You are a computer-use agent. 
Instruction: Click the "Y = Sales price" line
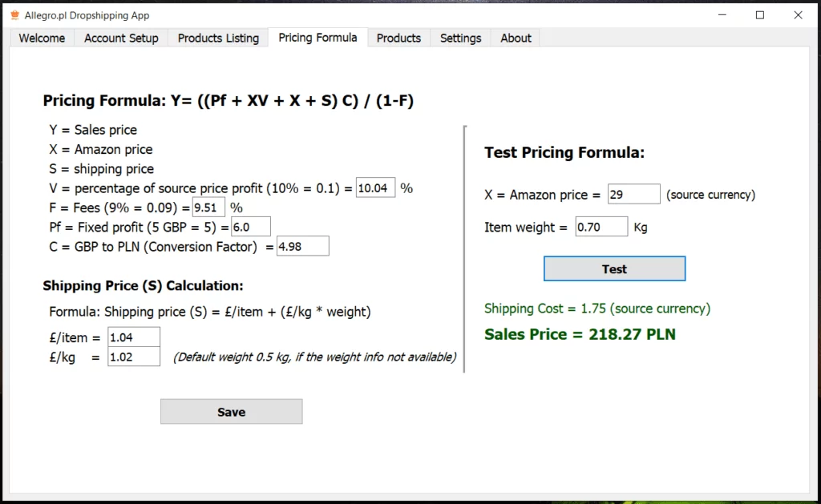pyautogui.click(x=93, y=130)
